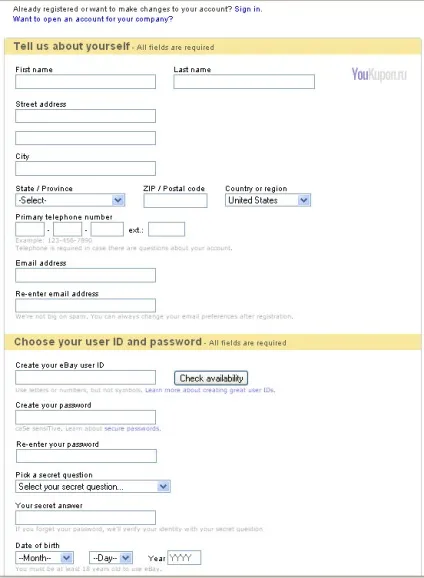
Task: Open the creating great user IDs link
Action: click(210, 390)
